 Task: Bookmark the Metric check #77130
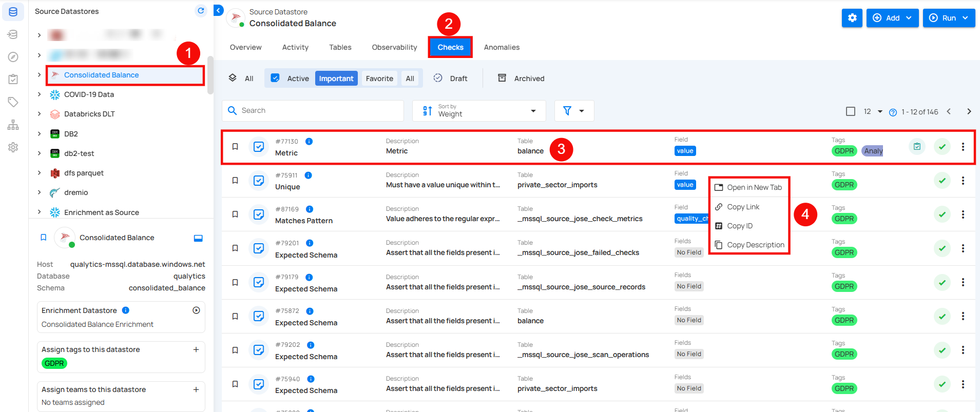pyautogui.click(x=235, y=147)
